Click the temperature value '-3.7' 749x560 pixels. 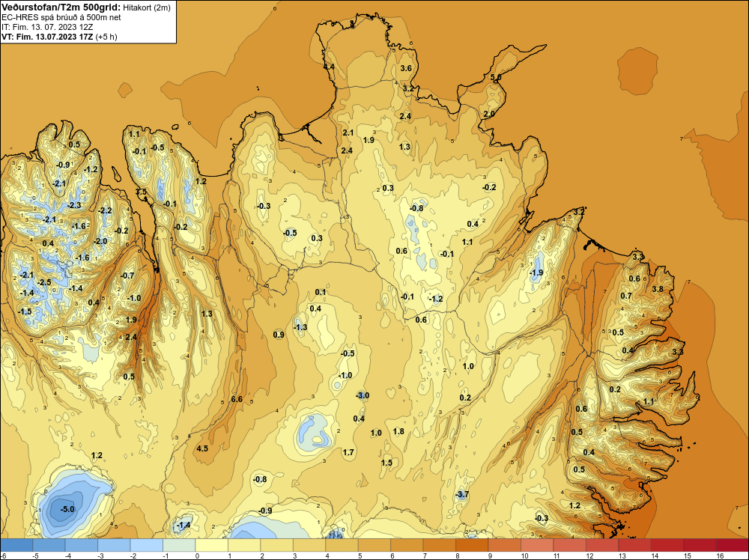point(461,495)
